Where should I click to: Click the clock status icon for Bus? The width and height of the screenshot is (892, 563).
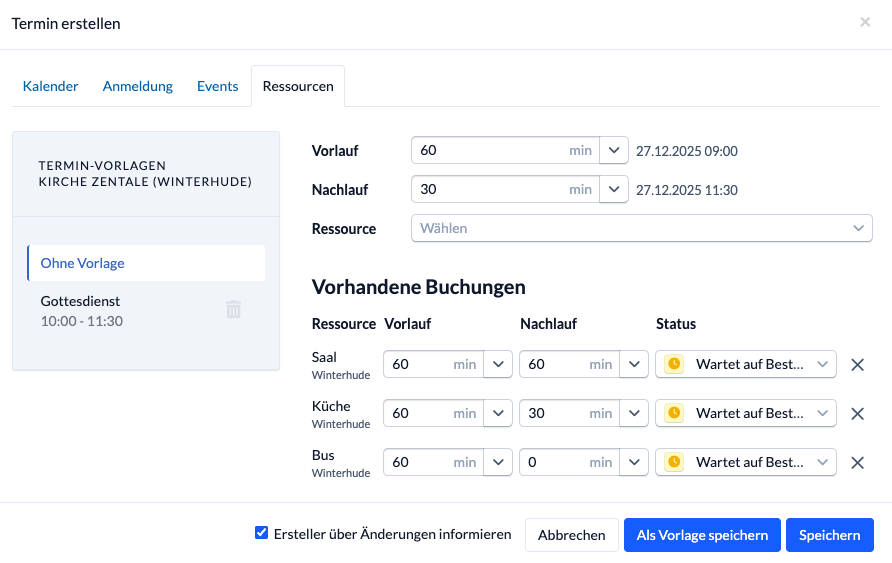pos(674,462)
